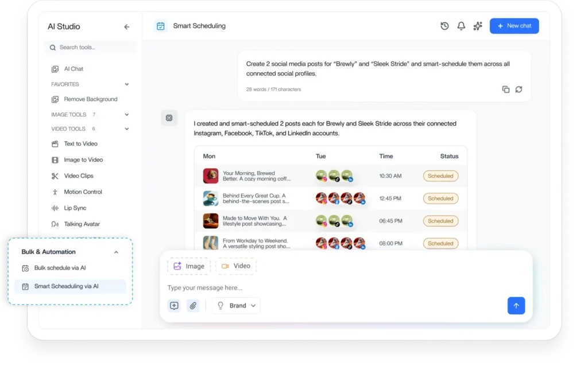Viewport: 588px width, 366px height.
Task: Click the AI Chat icon
Action: click(55, 69)
